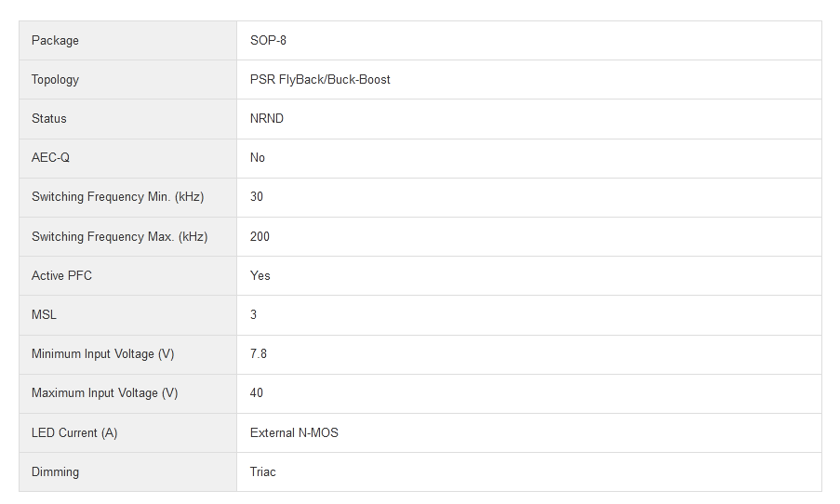Select Maximum Input Voltage (V) label
840x504 pixels.
pos(104,392)
